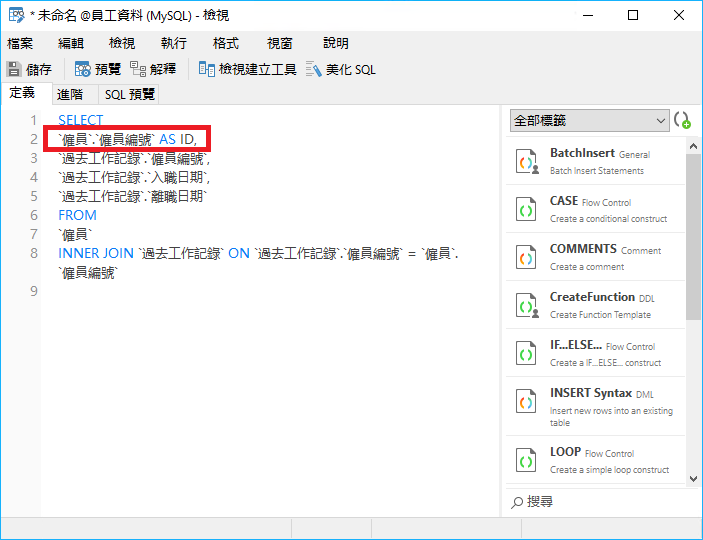The width and height of the screenshot is (703, 540).
Task: Click the explain (解釋) toolbar icon
Action: point(138,69)
